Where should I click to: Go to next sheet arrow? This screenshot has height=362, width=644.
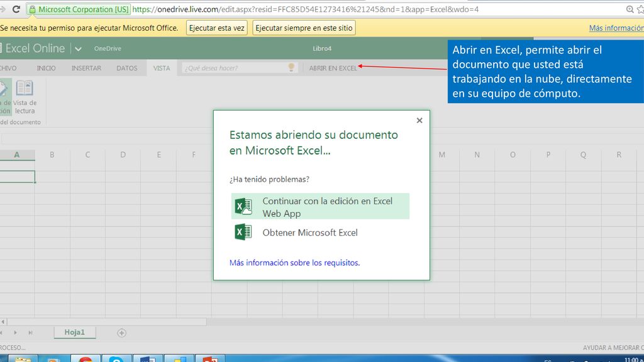(15, 333)
